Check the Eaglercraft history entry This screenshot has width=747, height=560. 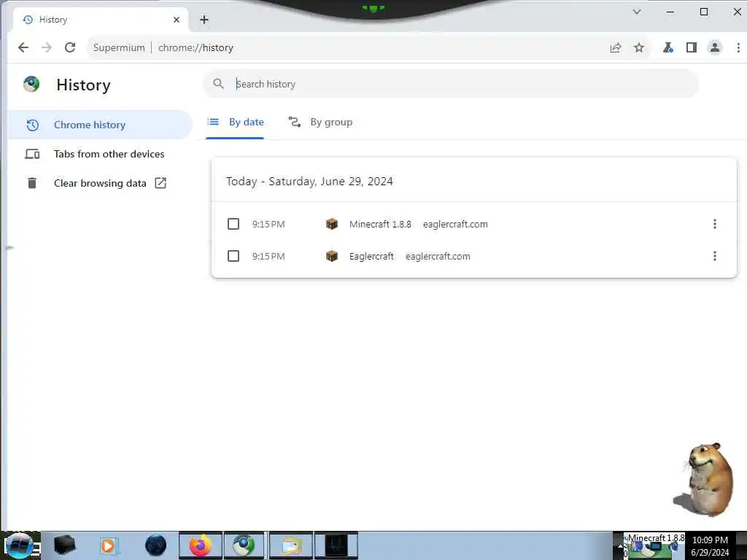(233, 256)
